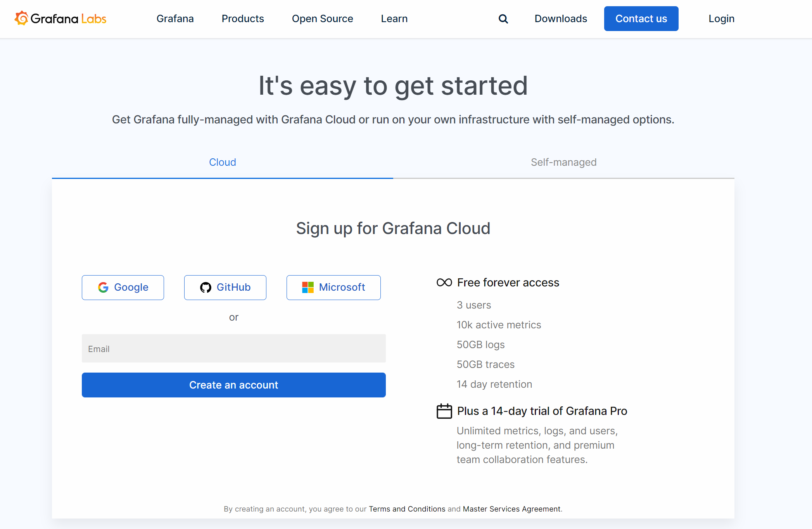Sign up with GitHub
The image size is (812, 529).
pyautogui.click(x=225, y=287)
